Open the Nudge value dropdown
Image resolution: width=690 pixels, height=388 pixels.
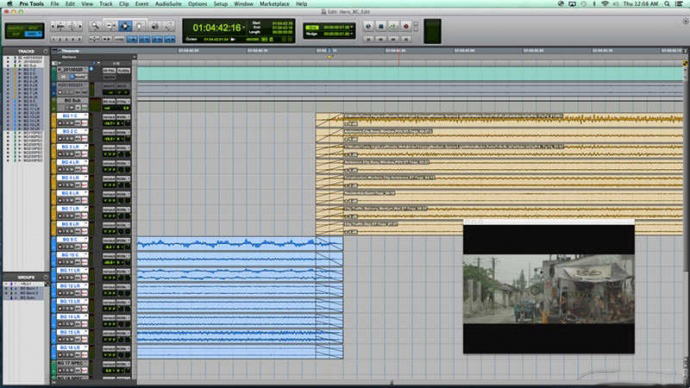point(352,33)
